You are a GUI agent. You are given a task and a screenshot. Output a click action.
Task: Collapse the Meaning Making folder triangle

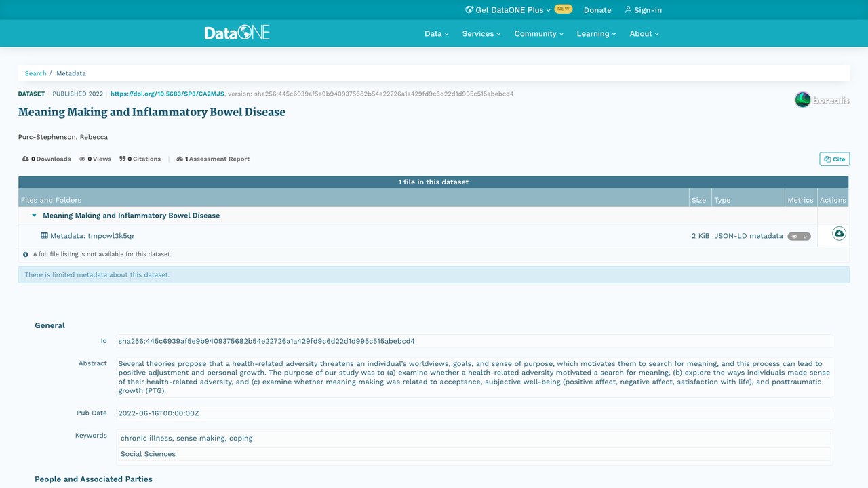tap(34, 216)
